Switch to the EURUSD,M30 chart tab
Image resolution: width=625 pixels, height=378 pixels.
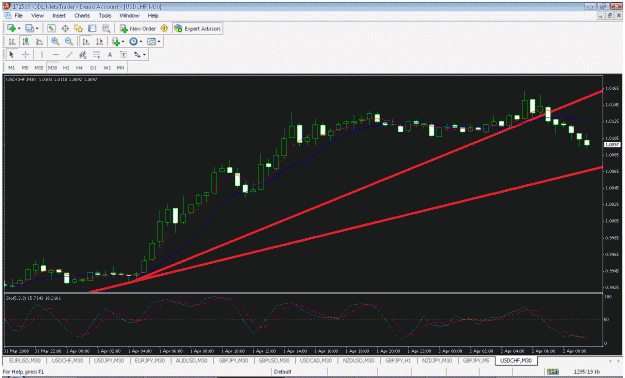click(x=25, y=361)
